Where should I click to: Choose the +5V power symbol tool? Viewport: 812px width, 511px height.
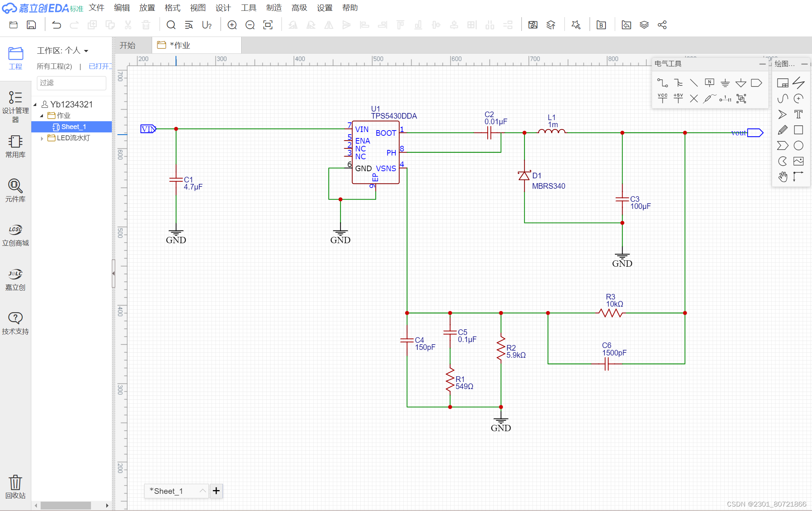(678, 98)
